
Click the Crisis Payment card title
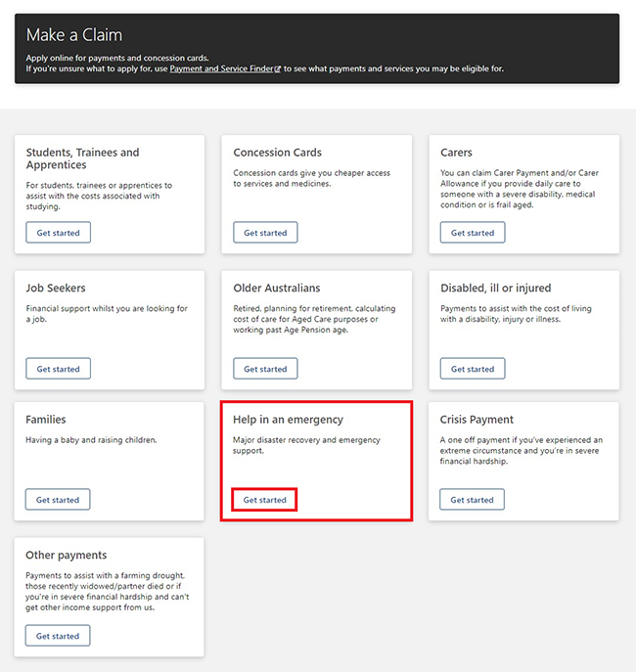coord(477,420)
